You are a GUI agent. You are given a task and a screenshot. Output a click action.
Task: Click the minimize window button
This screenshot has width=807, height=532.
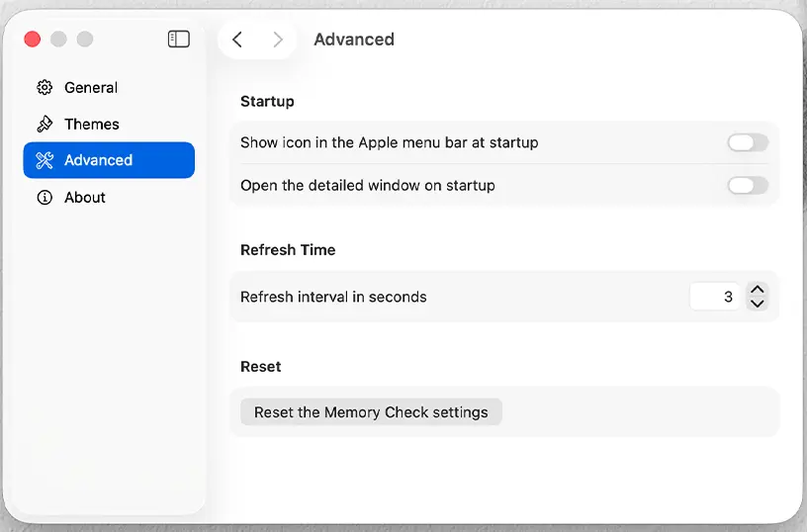pos(58,40)
